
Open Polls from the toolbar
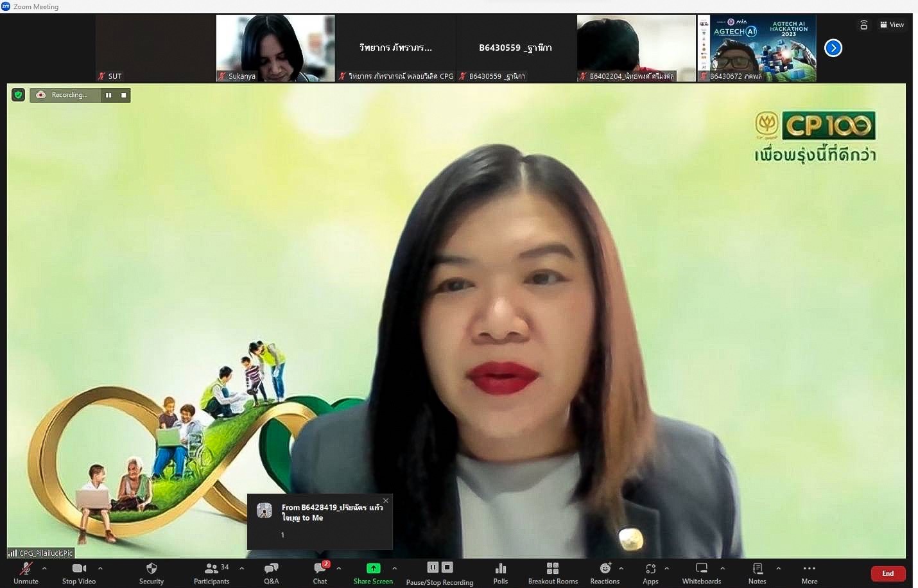[x=500, y=572]
